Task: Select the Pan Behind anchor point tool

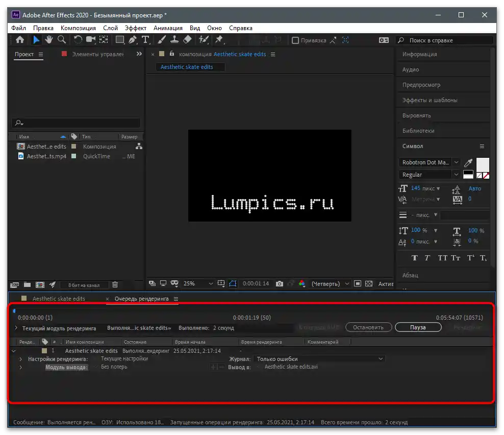Action: [x=104, y=40]
